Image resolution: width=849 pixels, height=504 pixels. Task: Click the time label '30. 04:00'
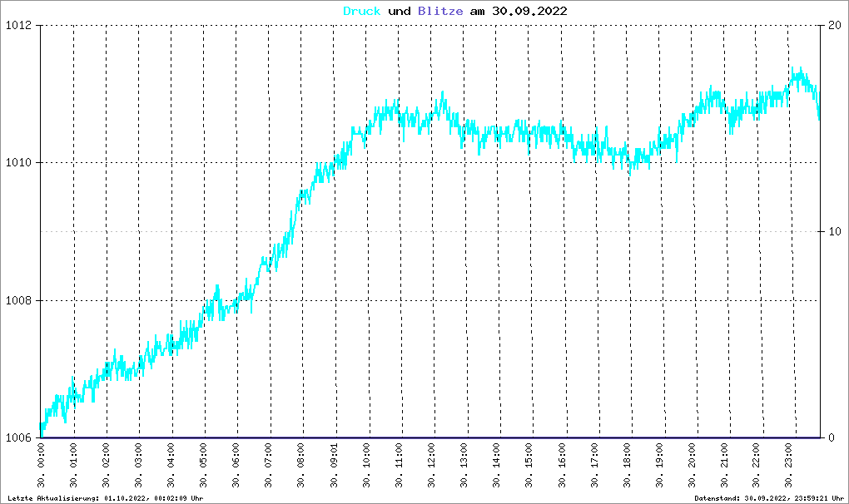[x=171, y=466]
